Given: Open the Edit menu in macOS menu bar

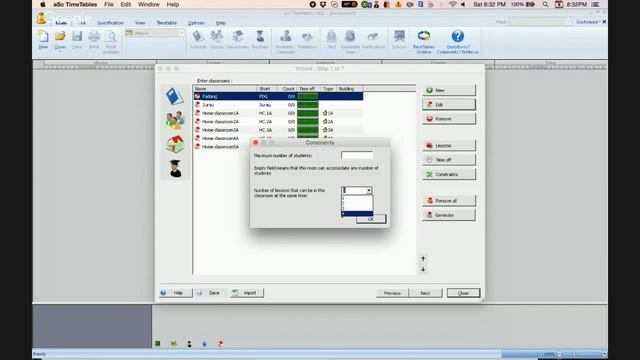Looking at the screenshot, I should [126, 4].
